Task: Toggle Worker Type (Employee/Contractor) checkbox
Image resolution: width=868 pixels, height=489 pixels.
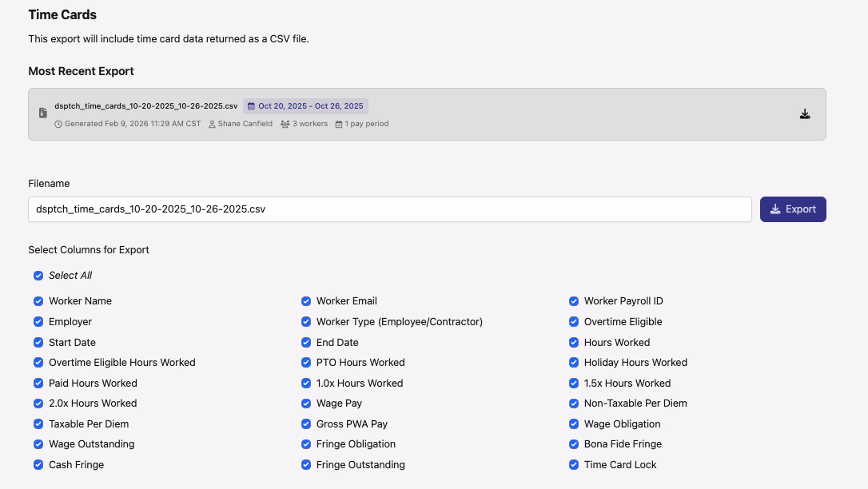Action: pos(306,321)
